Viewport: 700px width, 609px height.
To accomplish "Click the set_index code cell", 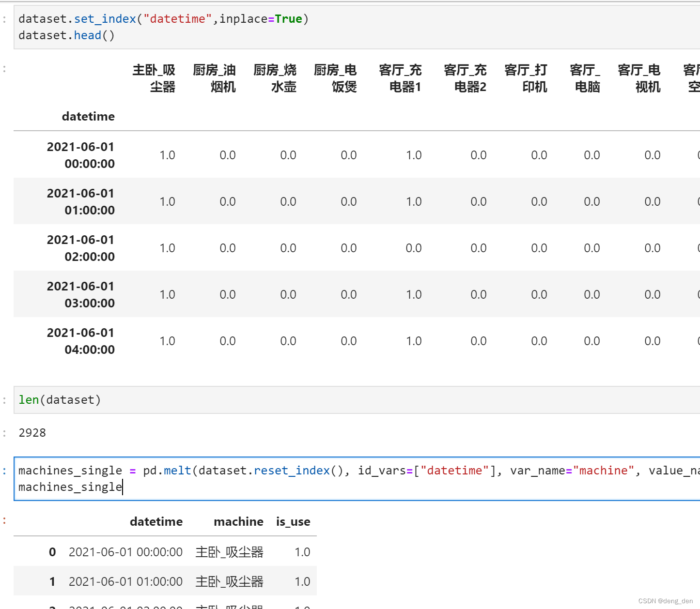I will point(357,27).
